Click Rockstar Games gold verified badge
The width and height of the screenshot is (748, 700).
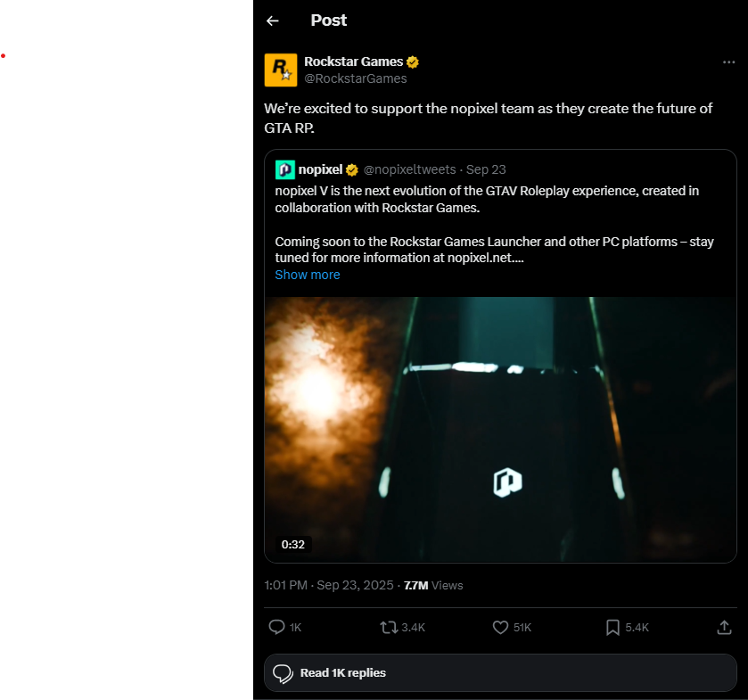(413, 62)
